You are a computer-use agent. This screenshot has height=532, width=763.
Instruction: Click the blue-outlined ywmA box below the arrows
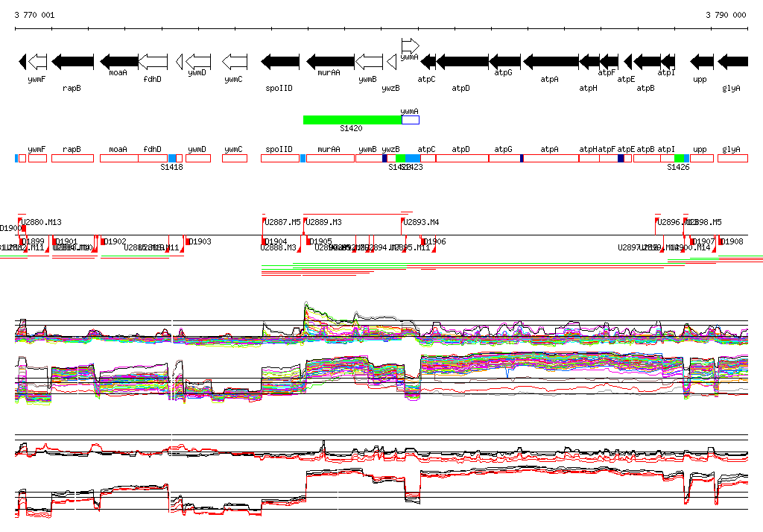(x=411, y=120)
